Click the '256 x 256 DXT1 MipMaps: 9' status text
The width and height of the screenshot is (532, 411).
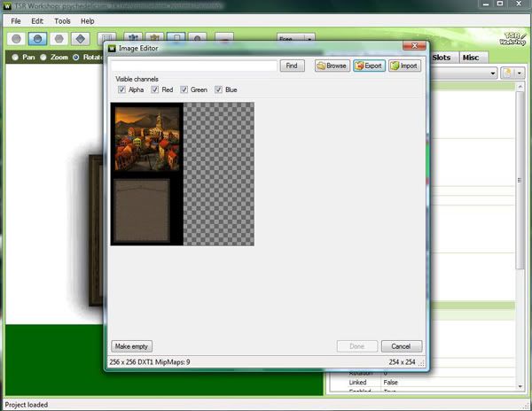point(150,362)
